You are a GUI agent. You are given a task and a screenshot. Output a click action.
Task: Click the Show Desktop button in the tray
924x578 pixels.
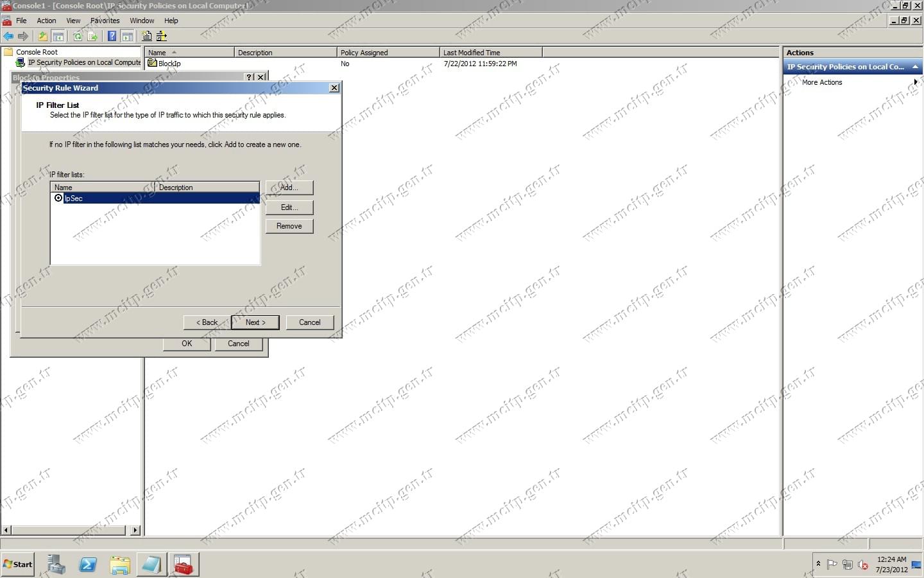tap(917, 565)
